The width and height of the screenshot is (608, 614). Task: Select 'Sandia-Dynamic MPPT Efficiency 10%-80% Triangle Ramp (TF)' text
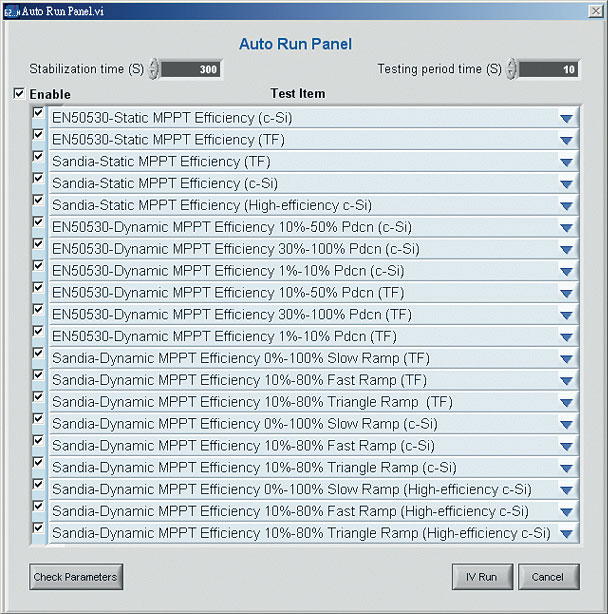[252, 402]
